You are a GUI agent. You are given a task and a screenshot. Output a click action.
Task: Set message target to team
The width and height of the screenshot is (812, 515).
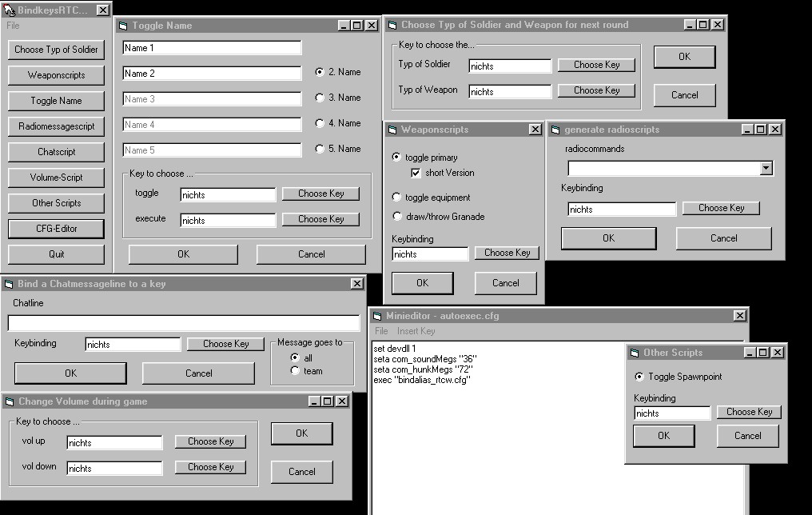295,371
